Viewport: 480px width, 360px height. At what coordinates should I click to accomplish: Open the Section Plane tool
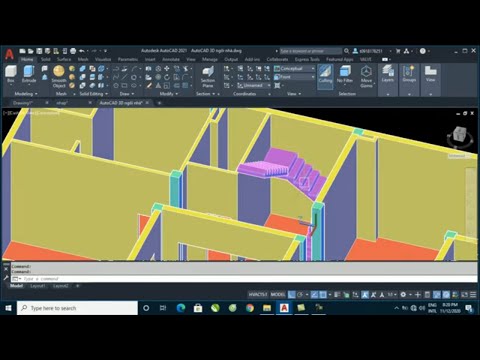pos(208,76)
